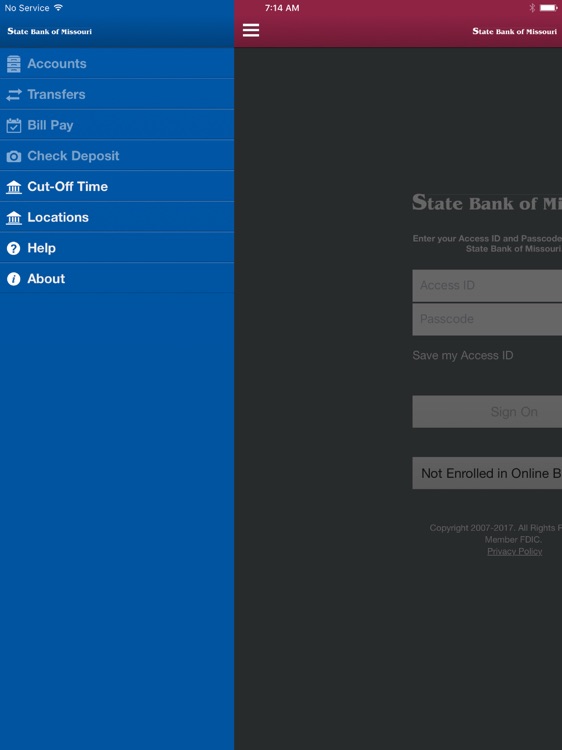
Task: Tap State Bank of Missouri logo in red header
Action: tap(515, 31)
